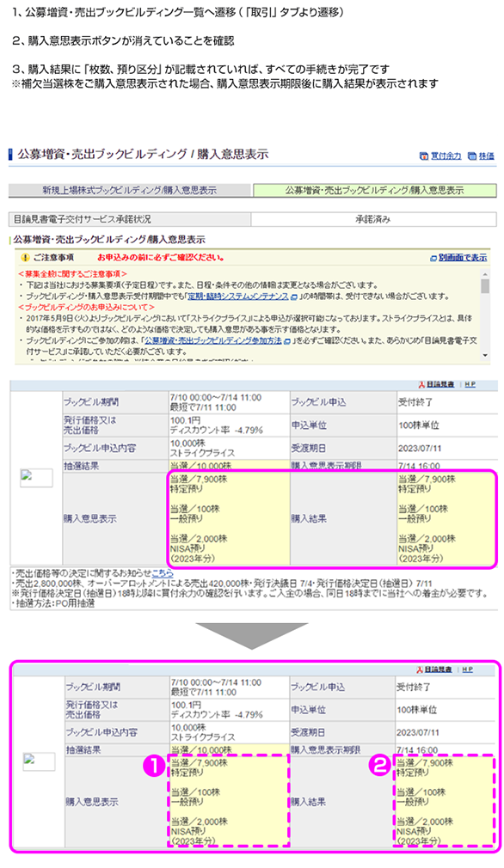
Task: Click the 購入意思表示 row label in first table
Action: [x=89, y=519]
